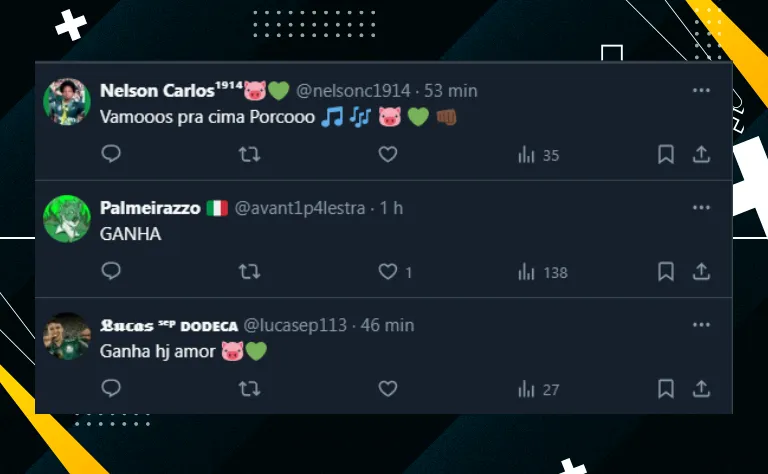The image size is (768, 474).
Task: Reply to the 'GANHA' tweet
Action: [x=111, y=271]
